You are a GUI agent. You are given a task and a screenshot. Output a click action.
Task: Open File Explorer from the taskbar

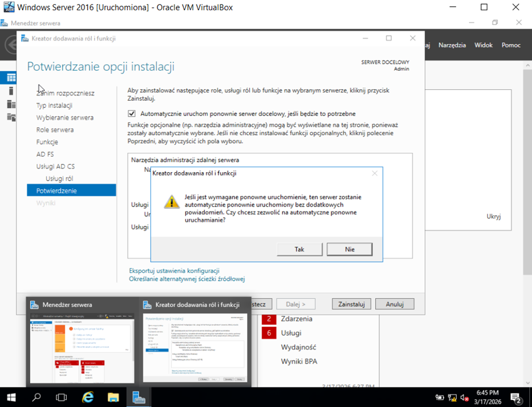(x=113, y=397)
